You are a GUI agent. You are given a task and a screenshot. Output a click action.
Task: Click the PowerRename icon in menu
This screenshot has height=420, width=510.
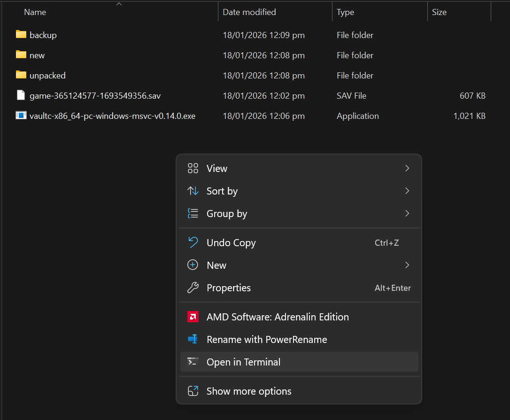click(x=193, y=339)
